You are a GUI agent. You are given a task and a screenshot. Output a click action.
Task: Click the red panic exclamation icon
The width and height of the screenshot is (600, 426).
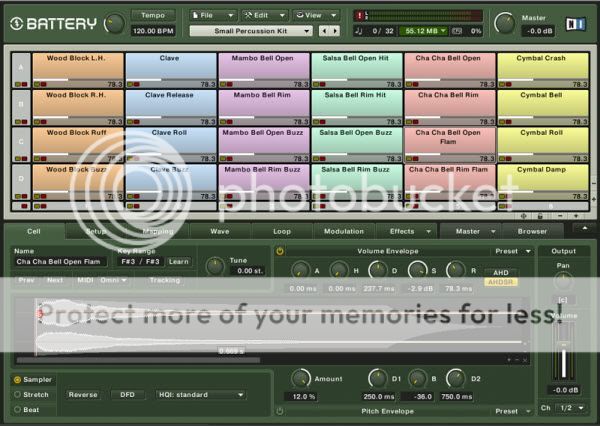[359, 16]
